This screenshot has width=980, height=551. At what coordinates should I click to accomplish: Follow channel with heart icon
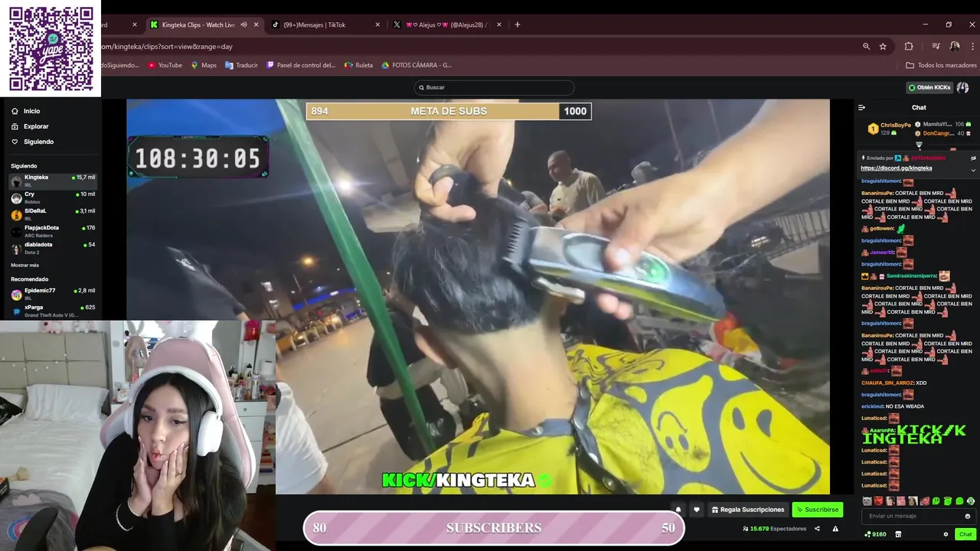coord(696,510)
